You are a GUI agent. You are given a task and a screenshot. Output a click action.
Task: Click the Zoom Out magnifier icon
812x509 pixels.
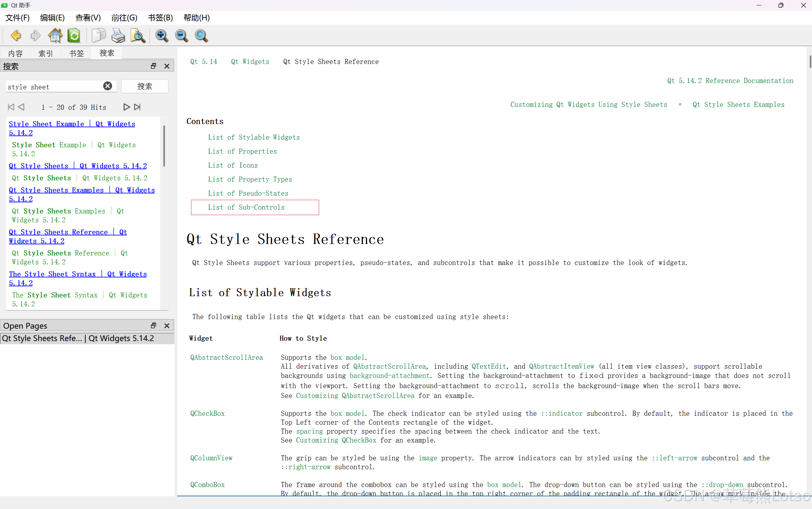click(182, 36)
